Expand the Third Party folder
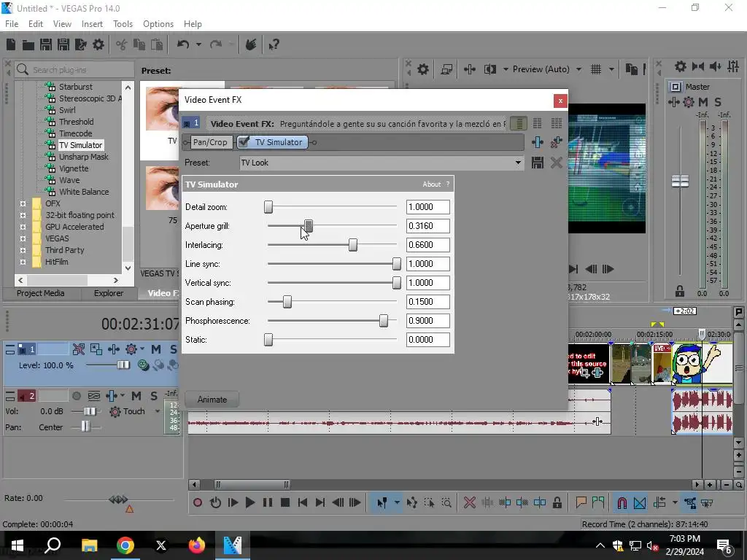Image resolution: width=747 pixels, height=560 pixels. tap(23, 250)
